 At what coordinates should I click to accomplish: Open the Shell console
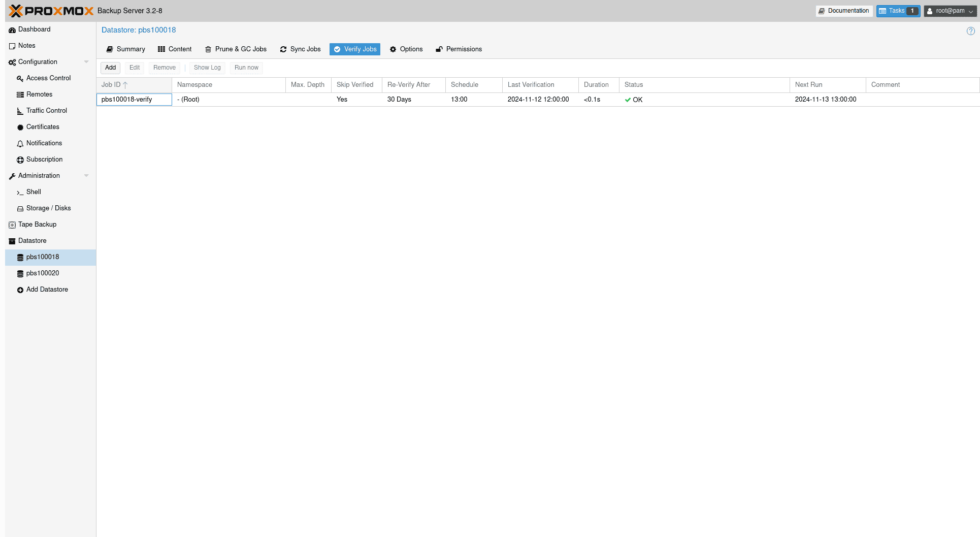(x=34, y=192)
